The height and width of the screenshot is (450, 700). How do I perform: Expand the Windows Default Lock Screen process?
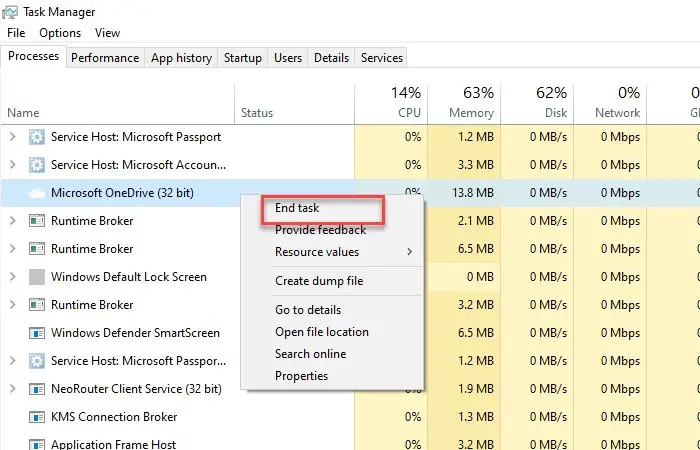[13, 277]
